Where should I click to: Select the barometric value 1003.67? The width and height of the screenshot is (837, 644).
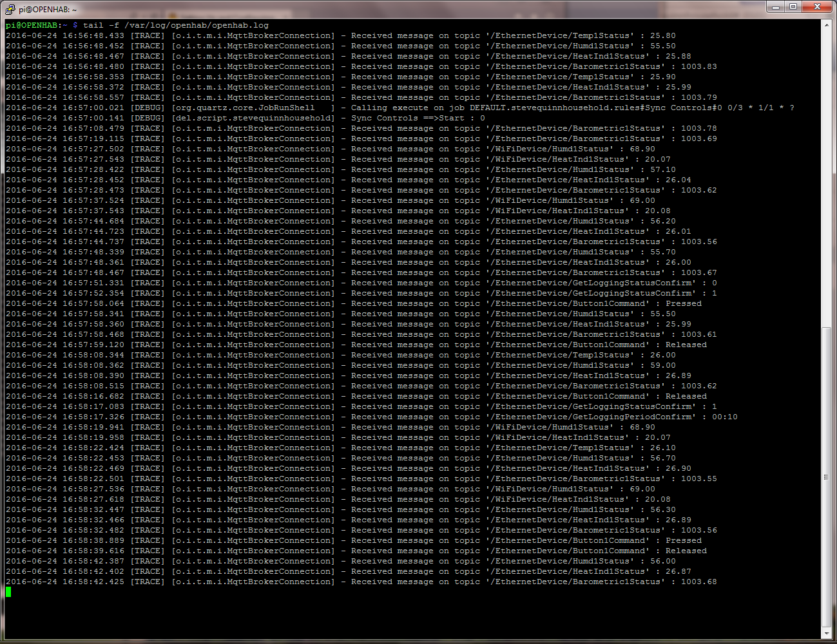tap(699, 272)
